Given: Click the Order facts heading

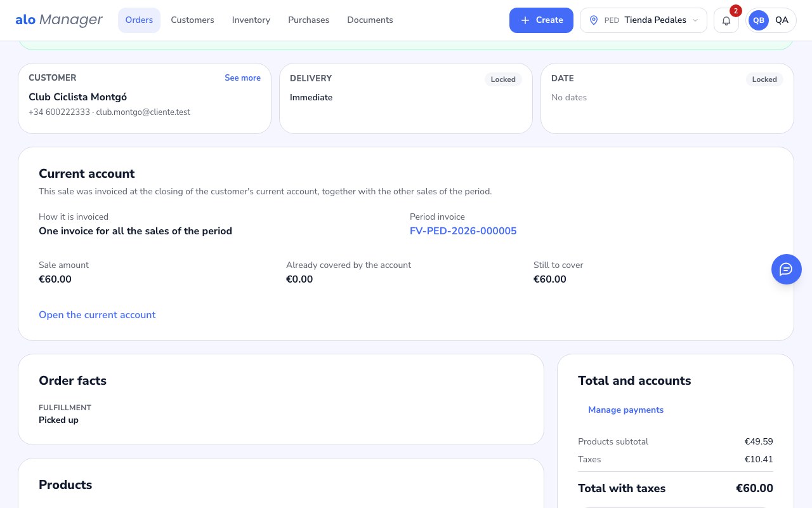Looking at the screenshot, I should tap(72, 381).
